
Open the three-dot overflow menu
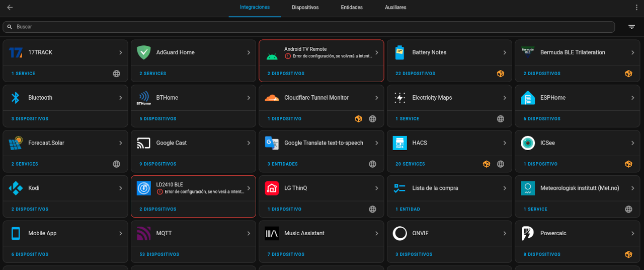point(636,8)
